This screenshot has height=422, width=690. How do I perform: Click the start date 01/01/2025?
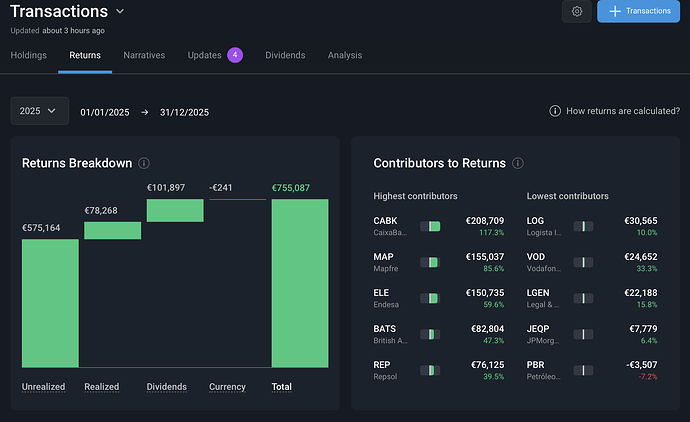tap(105, 113)
